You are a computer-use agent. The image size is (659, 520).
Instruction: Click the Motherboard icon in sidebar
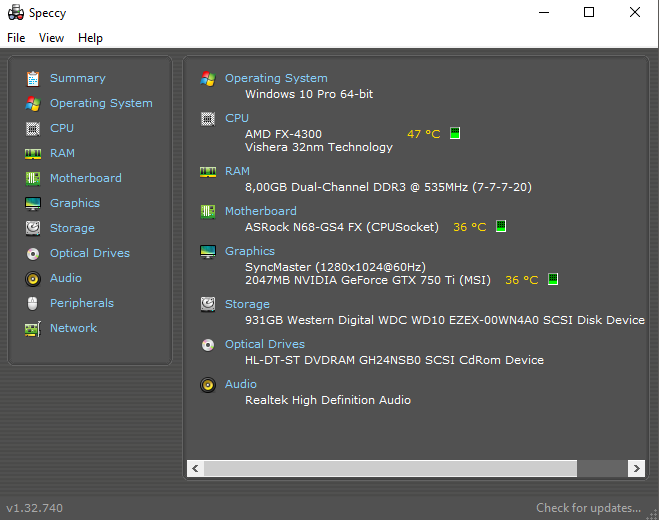[x=33, y=179]
